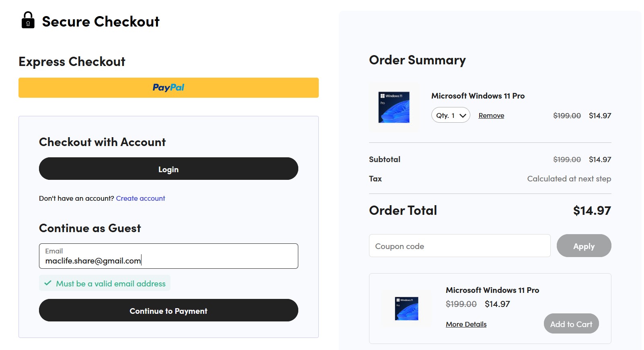Click Continue to Payment button
Screen dimensions: 644x350
tap(168, 311)
